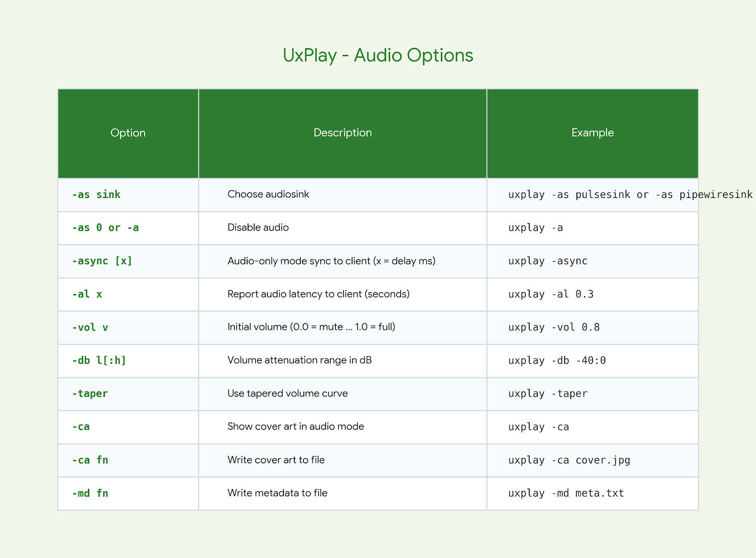The image size is (756, 558).
Task: Select the 'Description' column header
Action: point(343,133)
